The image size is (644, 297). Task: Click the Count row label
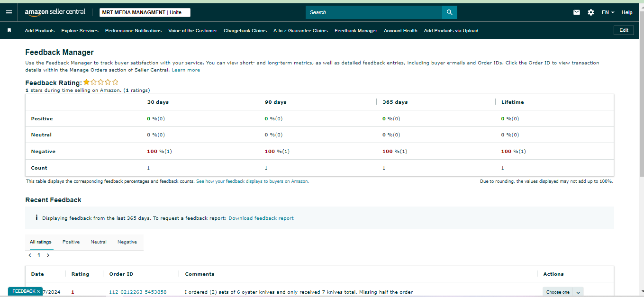pyautogui.click(x=39, y=168)
